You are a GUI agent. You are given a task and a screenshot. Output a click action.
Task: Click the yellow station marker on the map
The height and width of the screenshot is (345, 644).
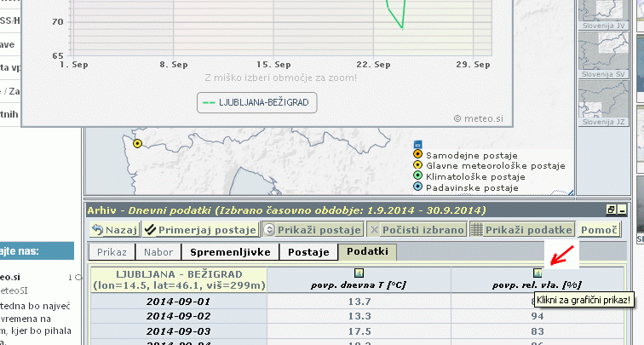(137, 143)
